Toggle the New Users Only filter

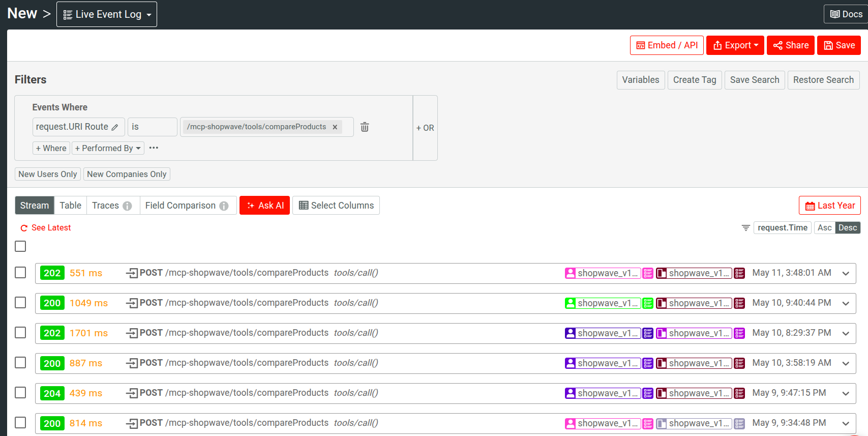(48, 174)
